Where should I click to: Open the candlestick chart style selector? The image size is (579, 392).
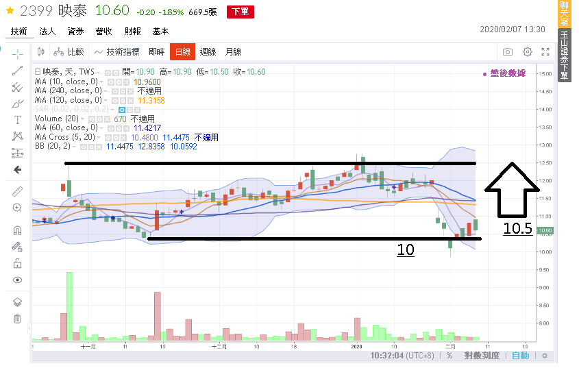point(40,52)
